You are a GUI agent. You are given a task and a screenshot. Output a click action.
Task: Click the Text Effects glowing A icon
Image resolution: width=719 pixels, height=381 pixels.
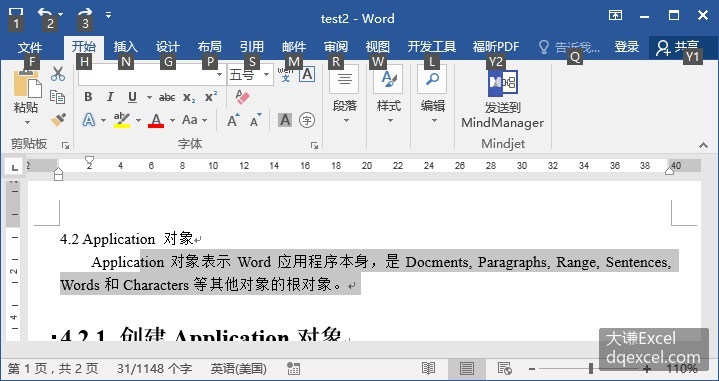pyautogui.click(x=89, y=120)
